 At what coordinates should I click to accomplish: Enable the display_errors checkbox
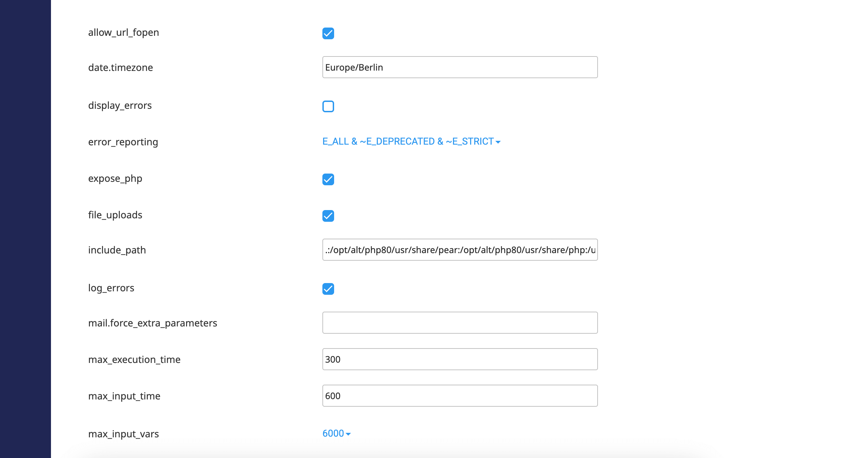click(328, 106)
